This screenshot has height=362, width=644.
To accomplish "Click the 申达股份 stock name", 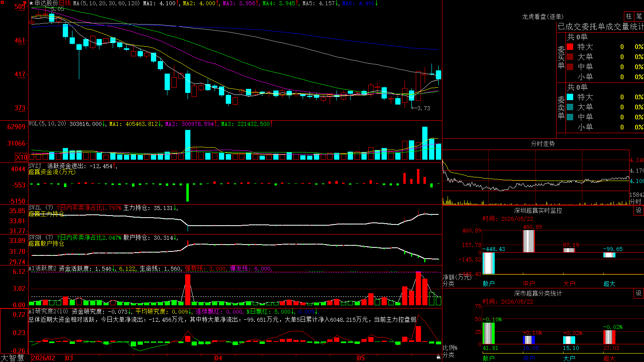I will [46, 3].
